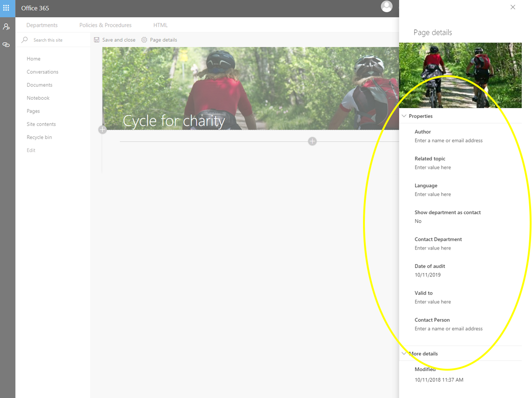
Task: Open the HTML navigation tab
Action: coord(160,25)
